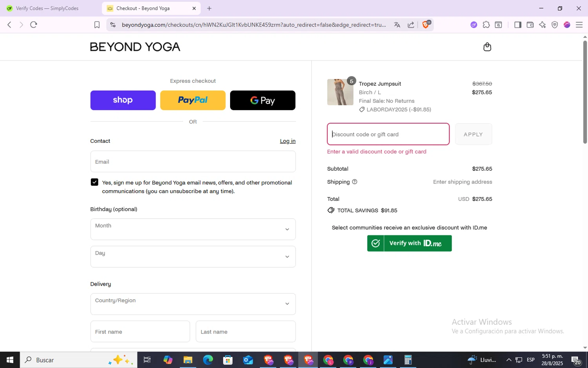Open new tab with plus button

point(209,8)
